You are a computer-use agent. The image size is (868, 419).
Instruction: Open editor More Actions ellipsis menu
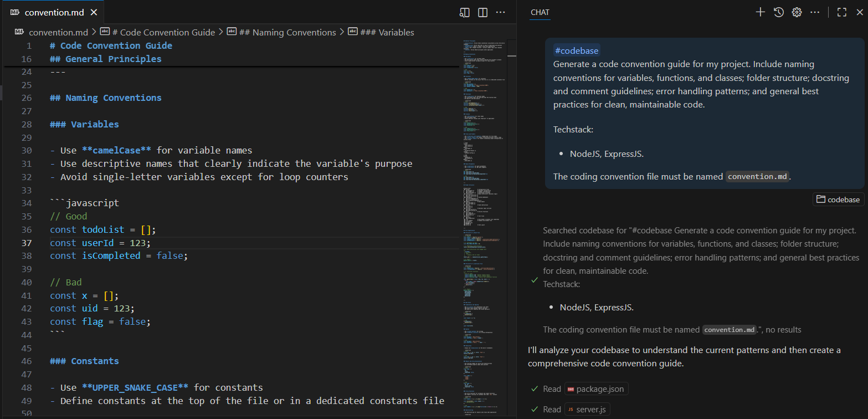(500, 12)
